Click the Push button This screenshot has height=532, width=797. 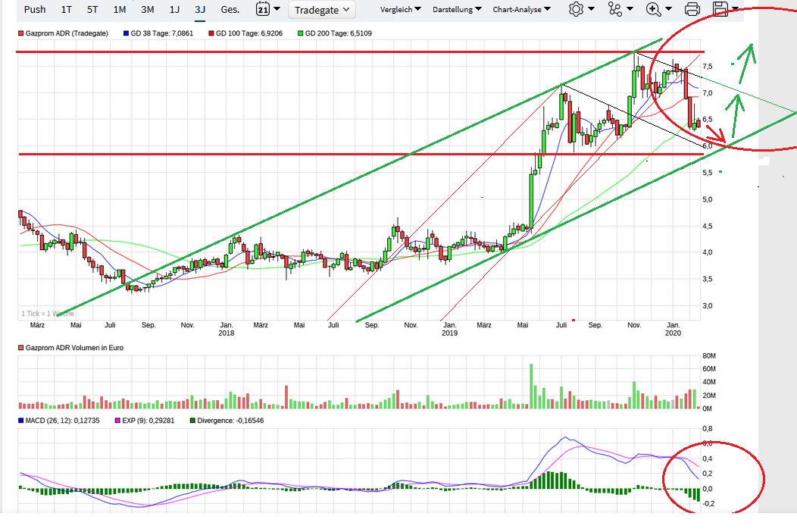(35, 9)
